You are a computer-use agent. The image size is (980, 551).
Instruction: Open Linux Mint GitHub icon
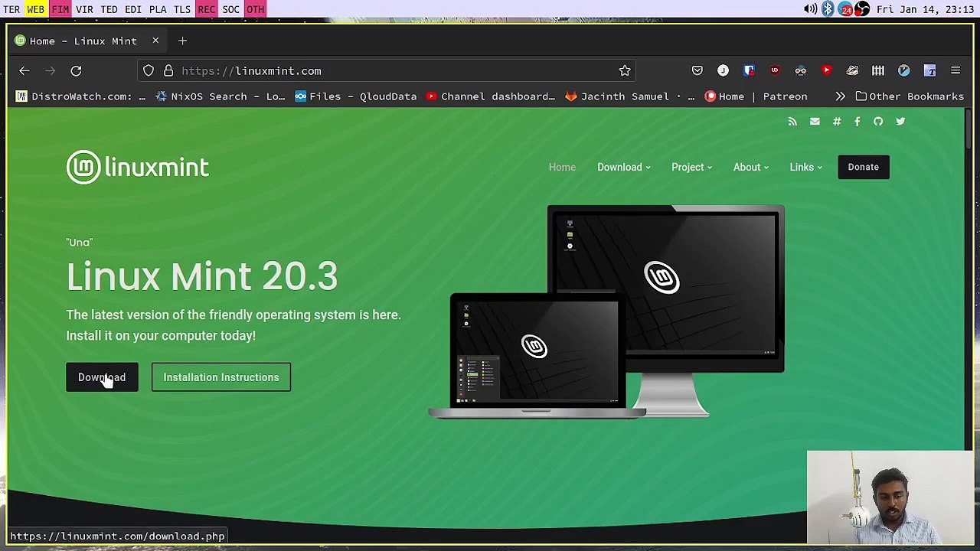[878, 121]
